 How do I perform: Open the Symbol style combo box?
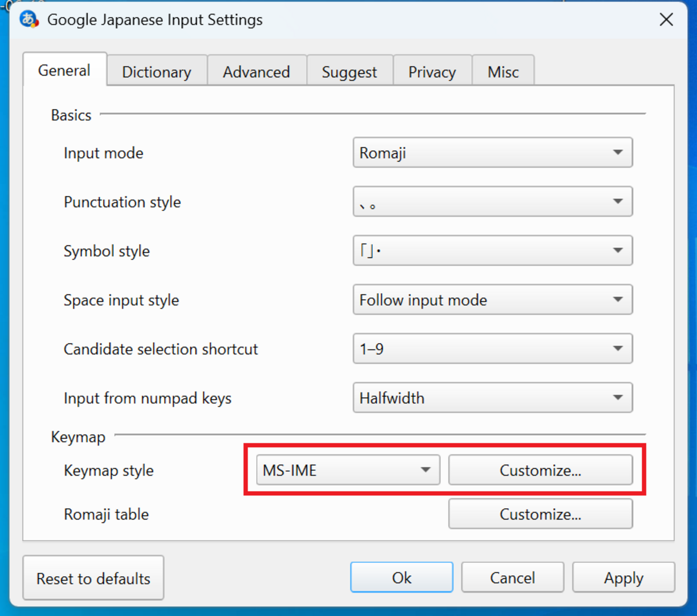point(492,250)
